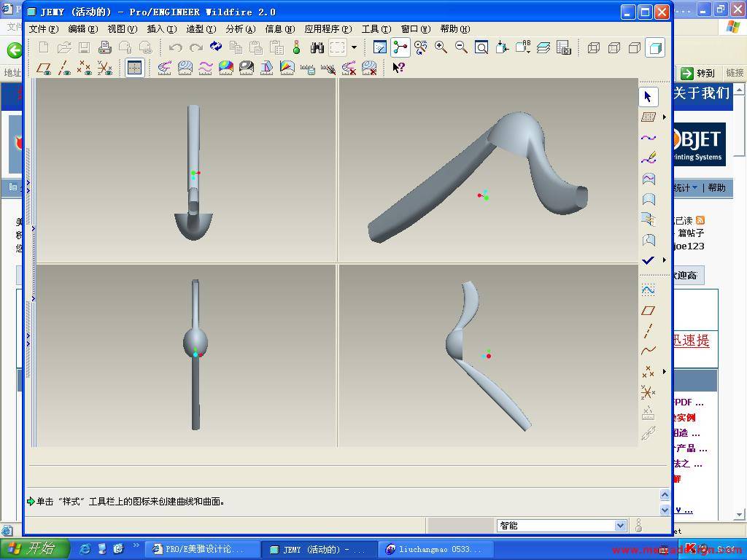
Task: Expand the blue checkmark flyout arrow
Action: tap(664, 260)
